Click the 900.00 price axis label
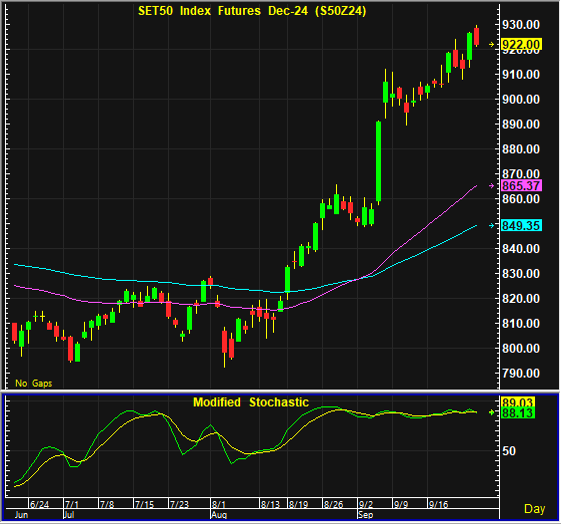561x524 pixels. [x=521, y=99]
